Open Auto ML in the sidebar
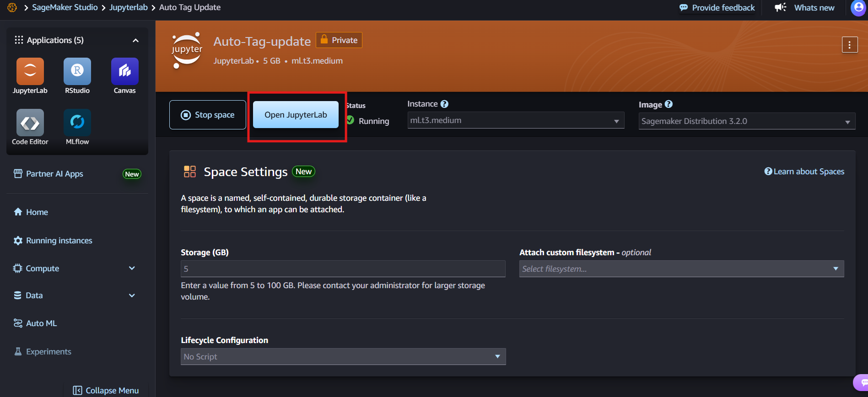The height and width of the screenshot is (397, 868). coord(35,323)
